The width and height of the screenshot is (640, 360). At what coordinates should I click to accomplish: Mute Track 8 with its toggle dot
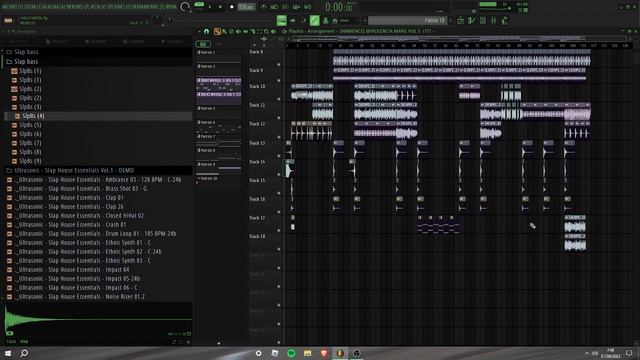279,64
